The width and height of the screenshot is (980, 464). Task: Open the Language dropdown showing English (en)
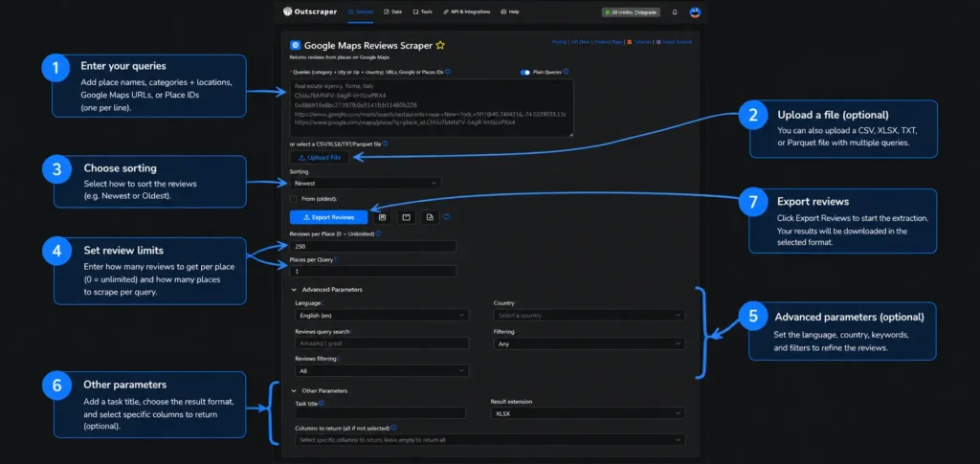click(x=381, y=316)
